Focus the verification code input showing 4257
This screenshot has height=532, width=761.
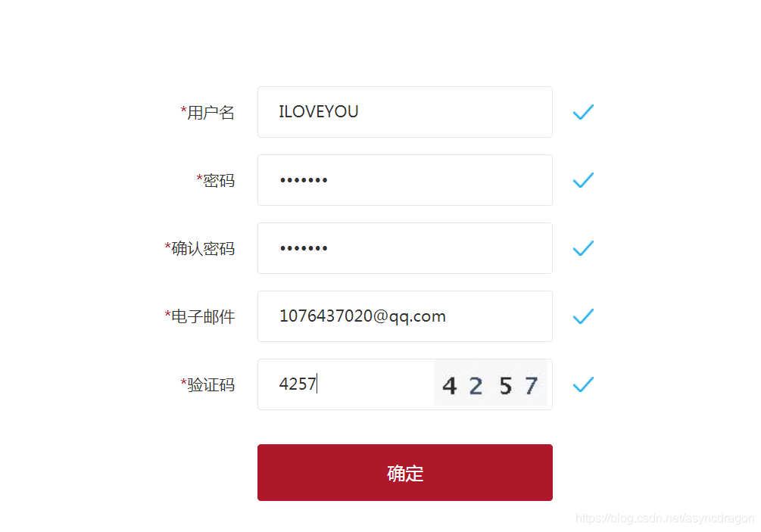click(345, 384)
